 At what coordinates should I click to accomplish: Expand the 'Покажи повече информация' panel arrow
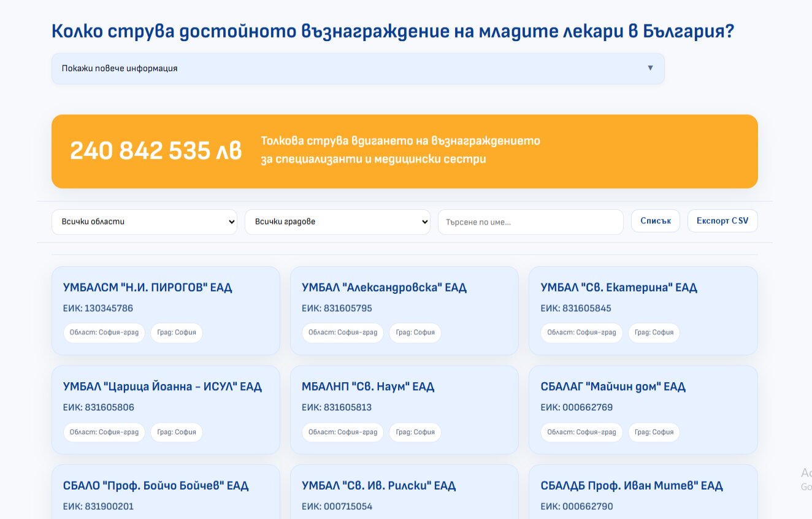(x=650, y=68)
